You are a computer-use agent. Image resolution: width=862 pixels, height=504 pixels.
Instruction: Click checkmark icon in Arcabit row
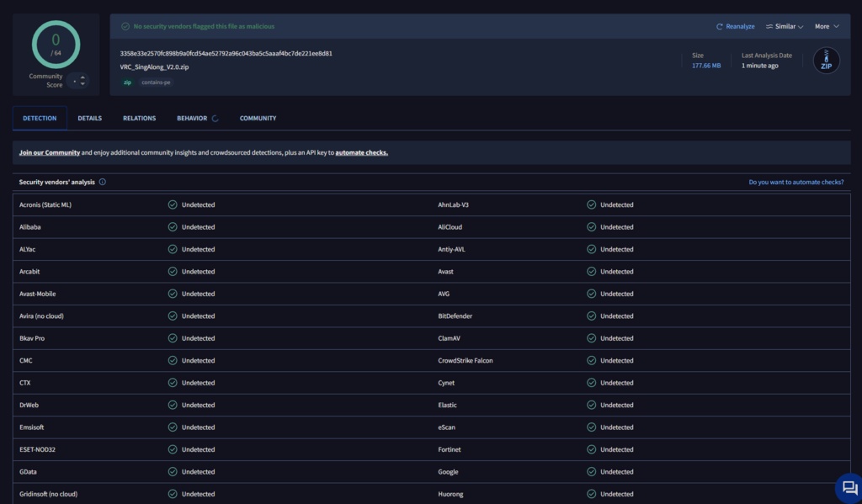173,272
